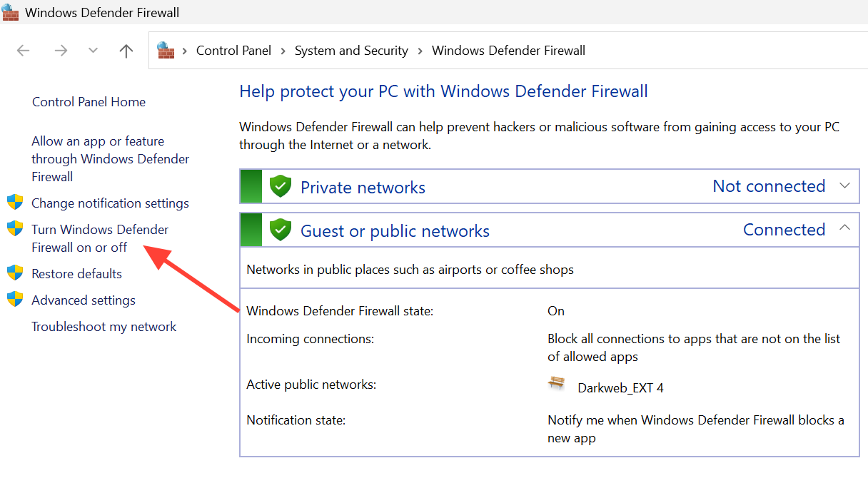Open System and Security in the breadcrumb
868x488 pixels.
pyautogui.click(x=351, y=51)
